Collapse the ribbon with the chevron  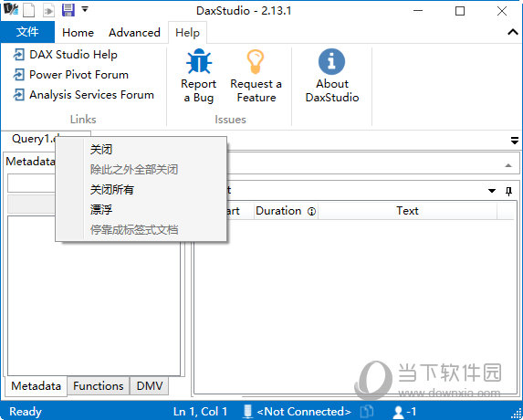[513, 32]
